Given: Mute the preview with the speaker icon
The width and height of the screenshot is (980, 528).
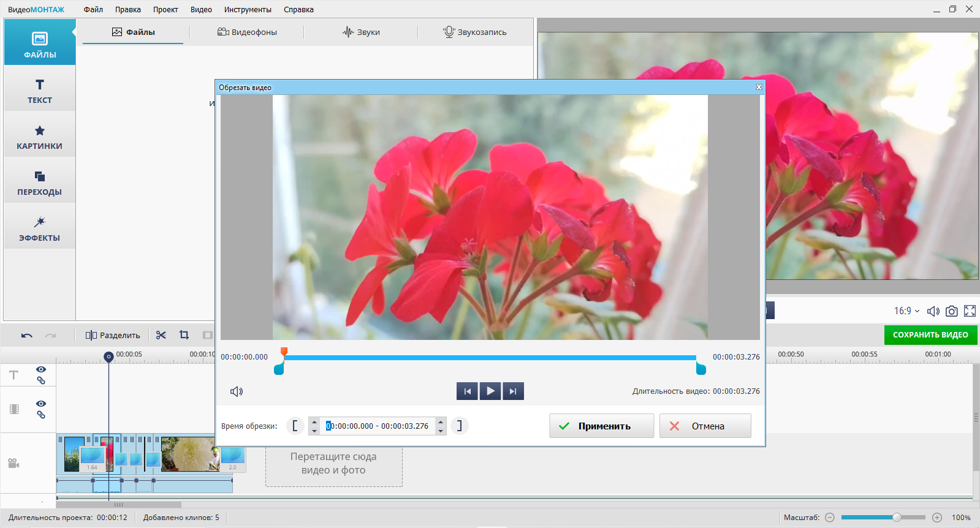Looking at the screenshot, I should pyautogui.click(x=933, y=311).
